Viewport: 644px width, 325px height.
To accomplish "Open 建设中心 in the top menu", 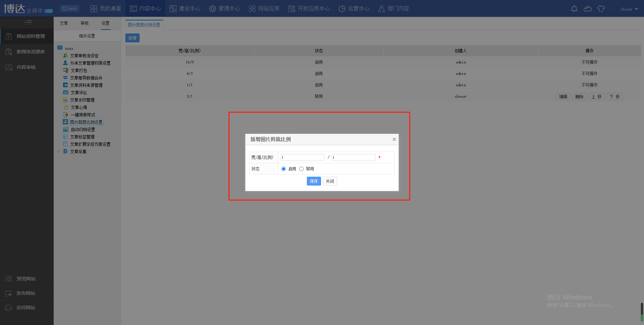I will point(185,8).
